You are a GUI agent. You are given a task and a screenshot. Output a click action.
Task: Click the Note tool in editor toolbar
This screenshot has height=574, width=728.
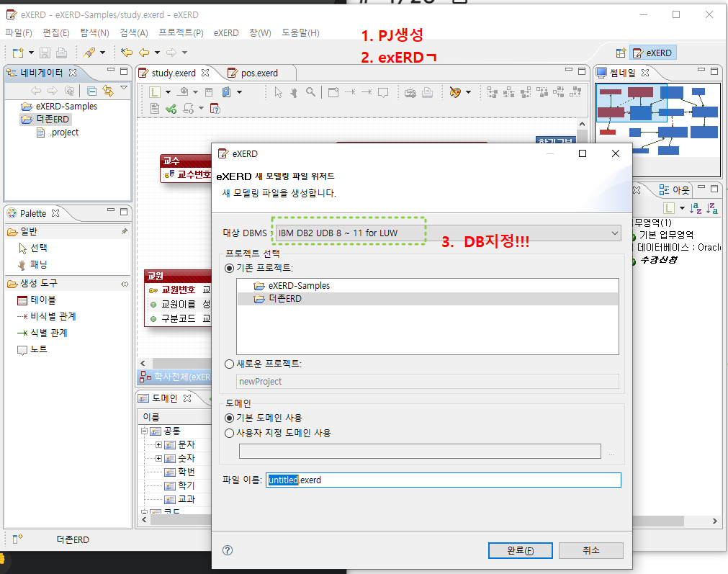[383, 92]
